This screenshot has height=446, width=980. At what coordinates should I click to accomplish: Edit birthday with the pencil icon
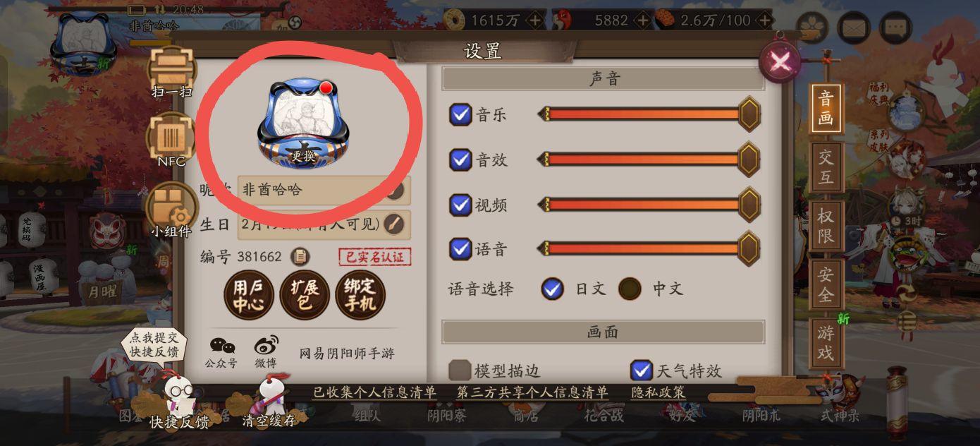pyautogui.click(x=395, y=224)
